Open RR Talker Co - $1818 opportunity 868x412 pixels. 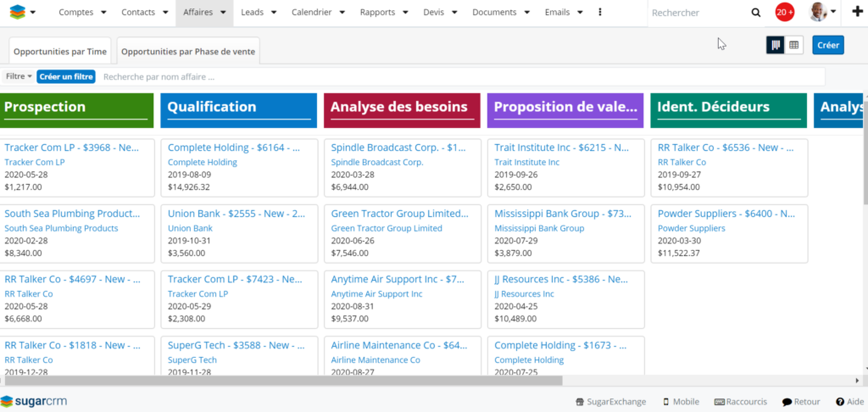click(72, 345)
